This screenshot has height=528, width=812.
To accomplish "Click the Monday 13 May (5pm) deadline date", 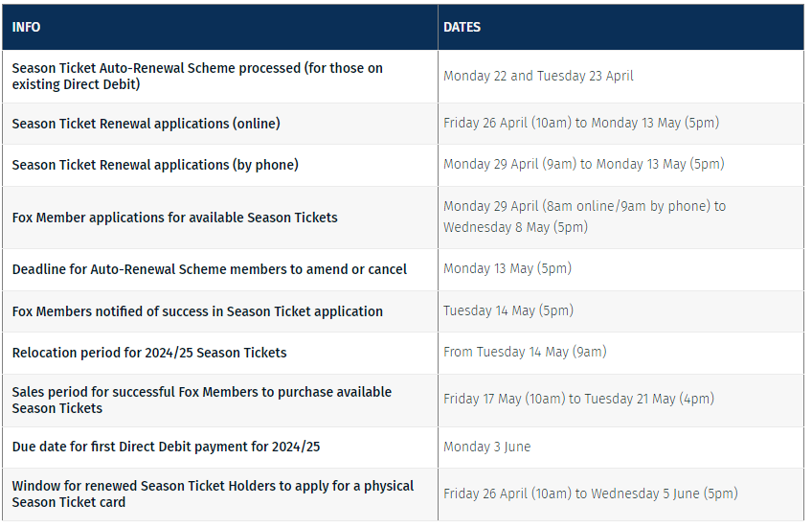I will [507, 268].
